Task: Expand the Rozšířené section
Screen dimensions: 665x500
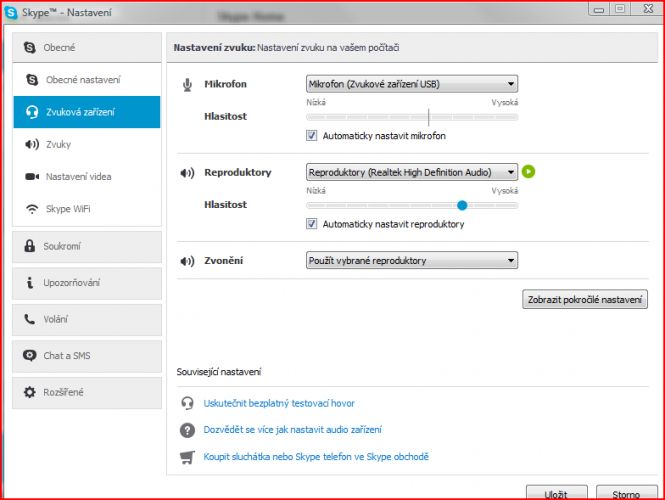Action: coord(87,392)
